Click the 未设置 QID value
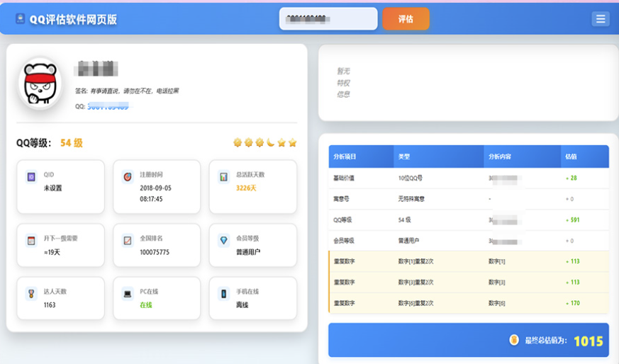Image resolution: width=619 pixels, height=364 pixels. point(52,188)
